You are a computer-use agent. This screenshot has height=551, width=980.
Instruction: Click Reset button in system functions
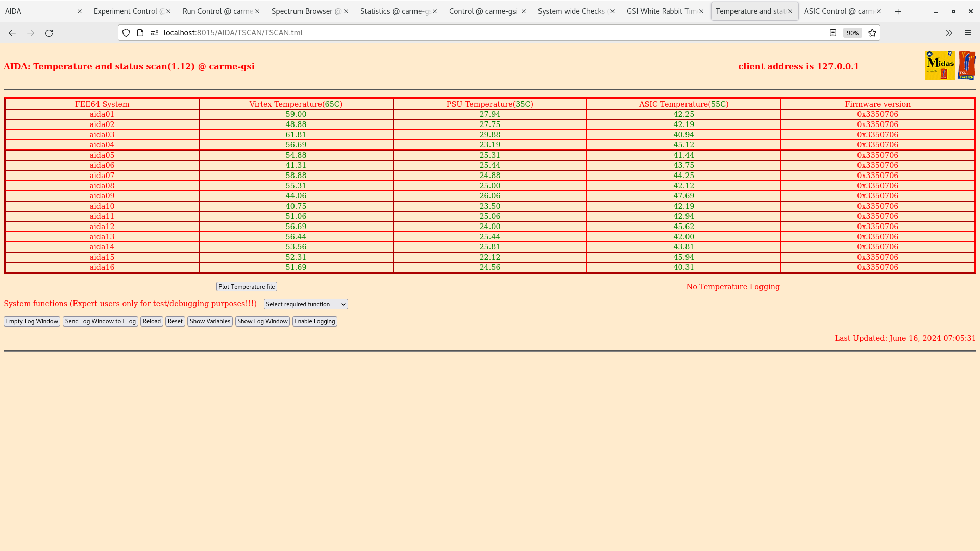[175, 321]
